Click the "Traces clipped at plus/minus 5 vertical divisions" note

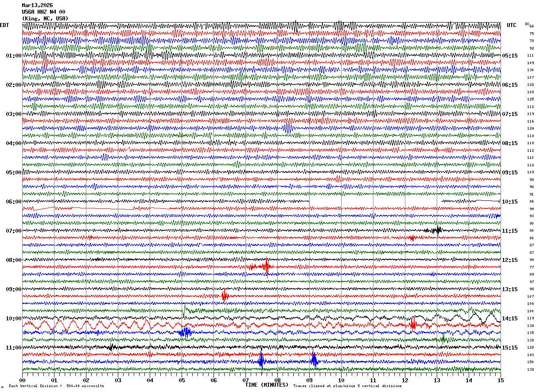(x=347, y=386)
